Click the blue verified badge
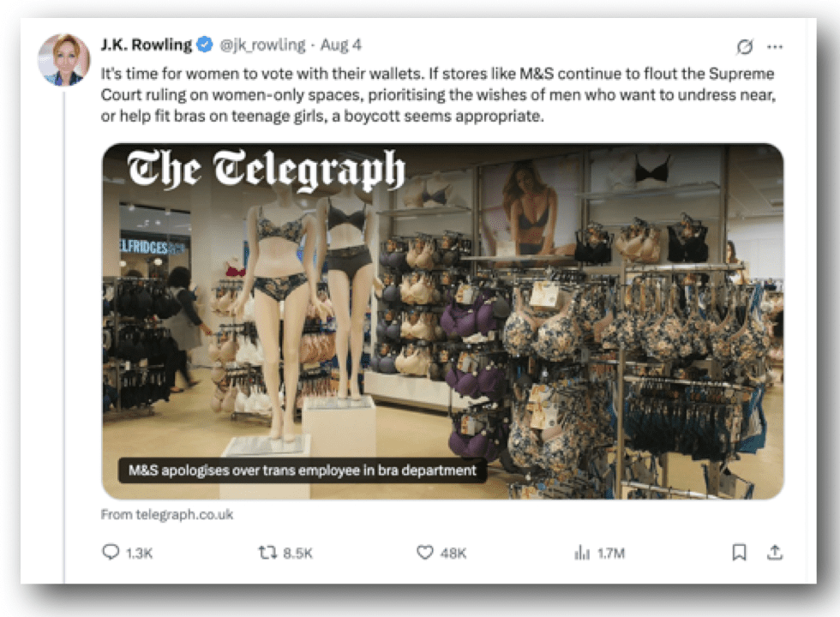The height and width of the screenshot is (617, 840). [205, 45]
